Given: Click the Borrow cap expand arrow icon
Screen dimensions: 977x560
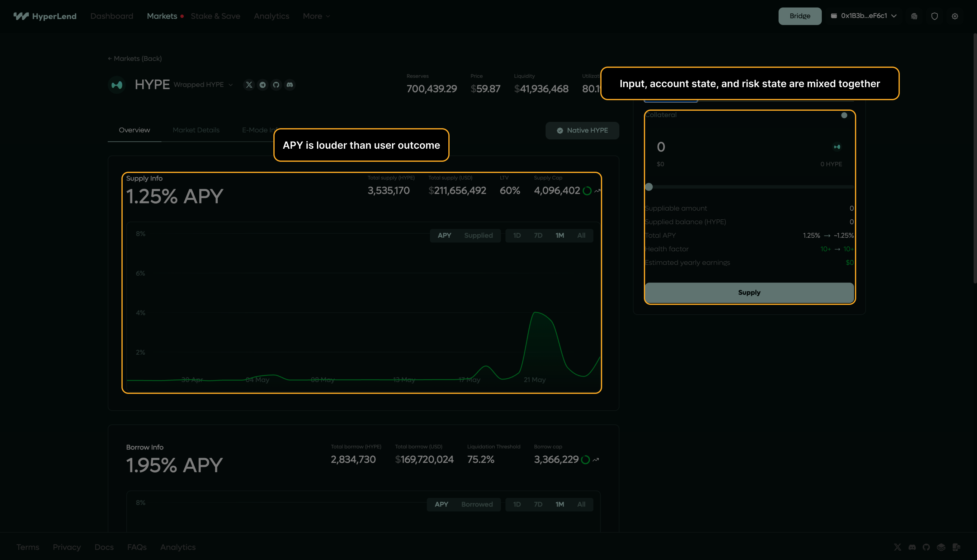Looking at the screenshot, I should point(596,460).
